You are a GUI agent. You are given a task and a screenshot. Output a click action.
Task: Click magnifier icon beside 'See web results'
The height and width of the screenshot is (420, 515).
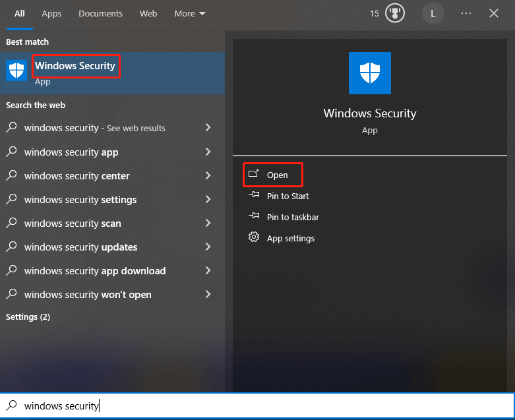(x=11, y=127)
